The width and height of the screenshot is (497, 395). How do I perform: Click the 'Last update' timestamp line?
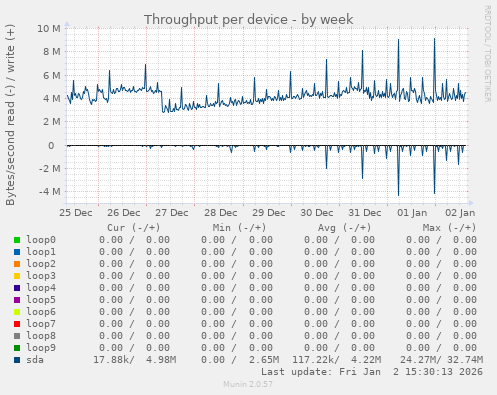[x=372, y=372]
